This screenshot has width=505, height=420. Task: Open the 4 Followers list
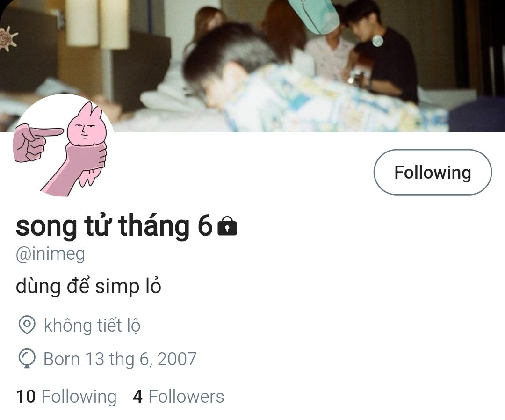tap(178, 396)
